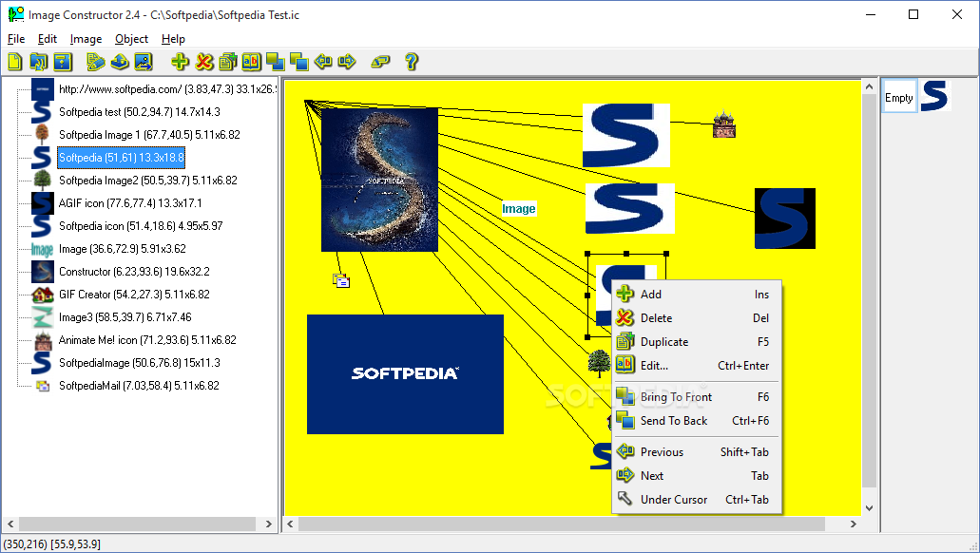Click the Previous object arrow toolbar icon
Viewport: 980px width, 553px height.
[323, 61]
